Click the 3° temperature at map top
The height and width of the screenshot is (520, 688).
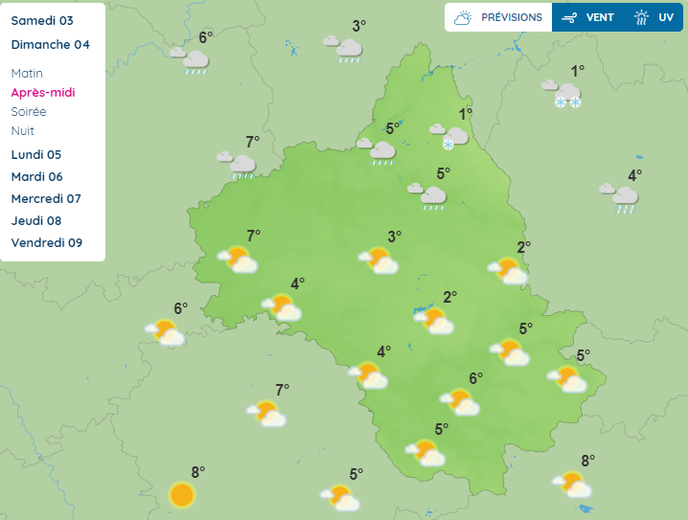359,26
